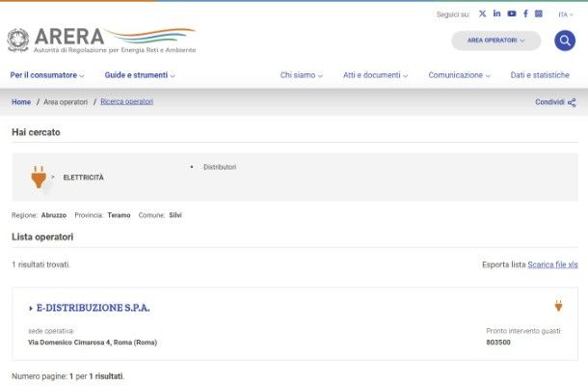Open the ITA language dropdown
The width and height of the screenshot is (588, 387).
(566, 14)
